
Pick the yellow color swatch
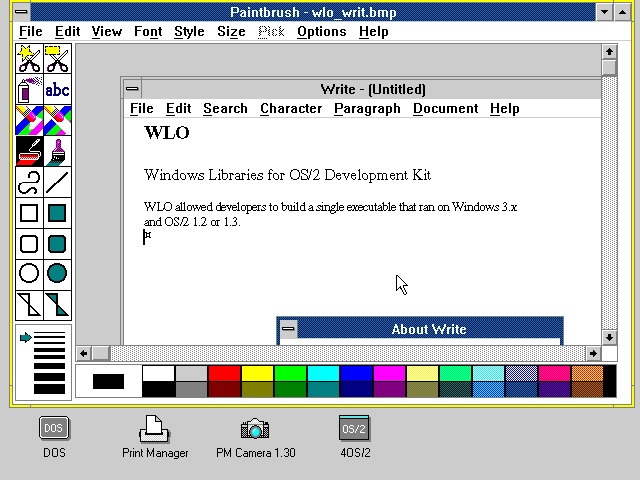(257, 373)
